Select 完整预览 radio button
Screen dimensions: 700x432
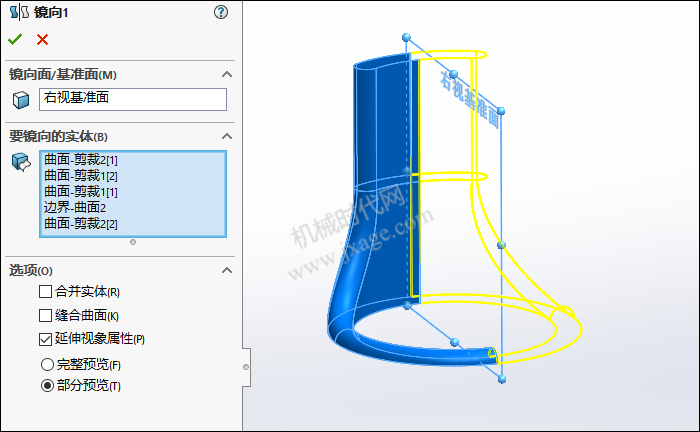47,365
